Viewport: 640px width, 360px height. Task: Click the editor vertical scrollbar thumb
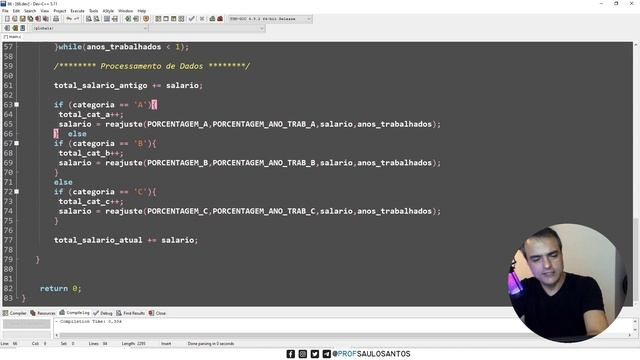[636, 260]
